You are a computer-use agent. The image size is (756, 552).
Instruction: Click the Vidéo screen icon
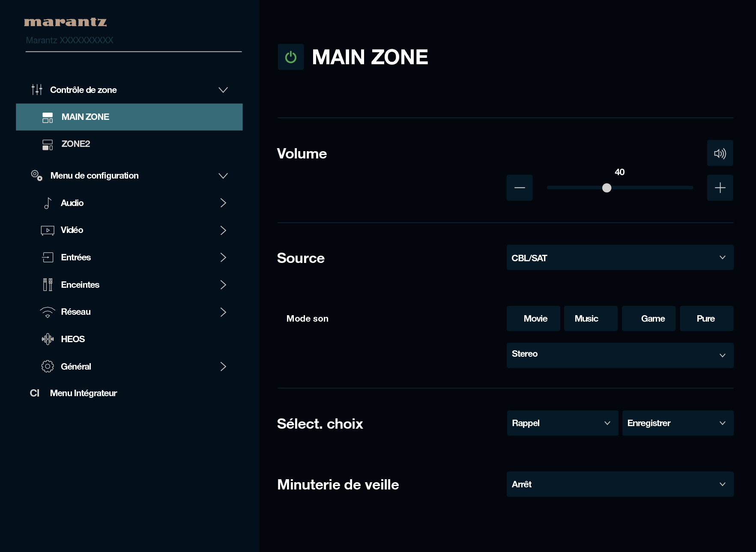click(48, 230)
